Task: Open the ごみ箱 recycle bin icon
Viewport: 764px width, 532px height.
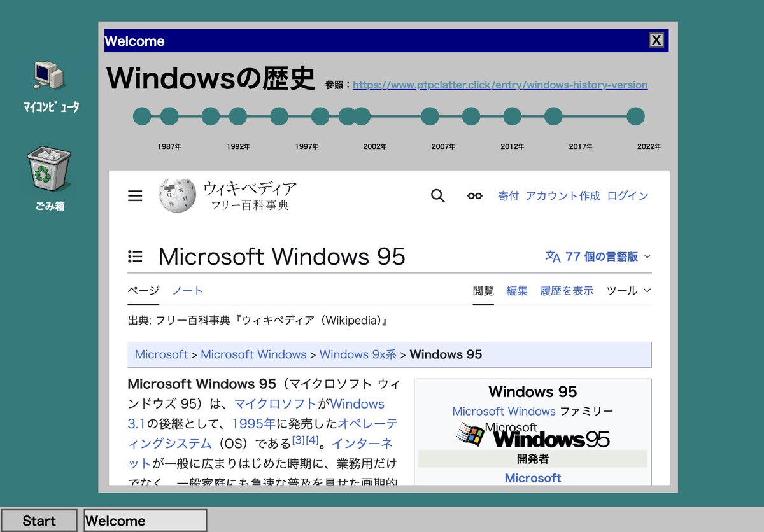Action: pos(50,179)
